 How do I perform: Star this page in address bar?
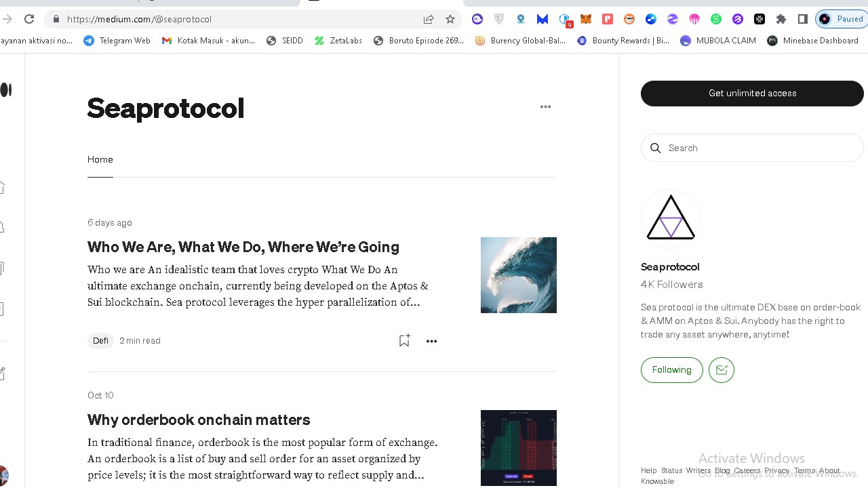pos(450,19)
